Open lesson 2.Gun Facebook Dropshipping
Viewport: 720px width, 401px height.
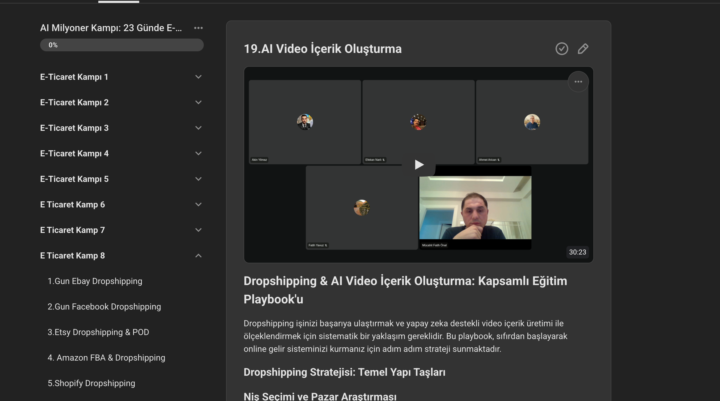pyautogui.click(x=104, y=306)
